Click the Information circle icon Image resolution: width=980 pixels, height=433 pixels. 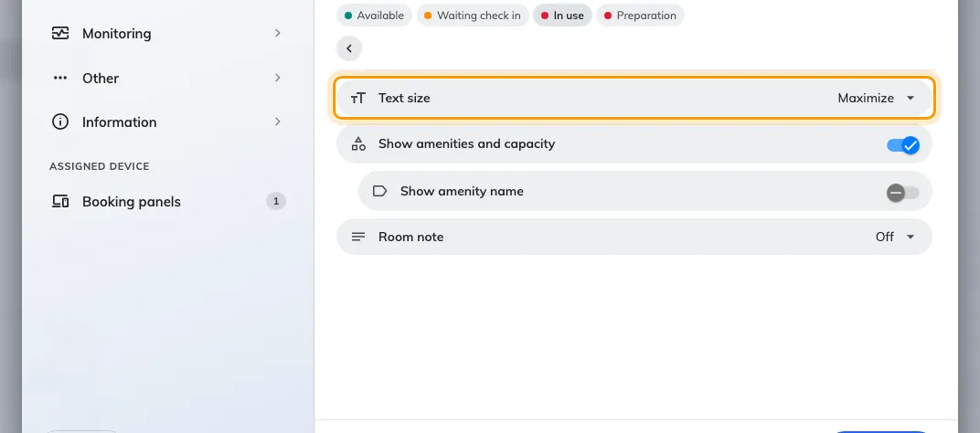(x=60, y=121)
